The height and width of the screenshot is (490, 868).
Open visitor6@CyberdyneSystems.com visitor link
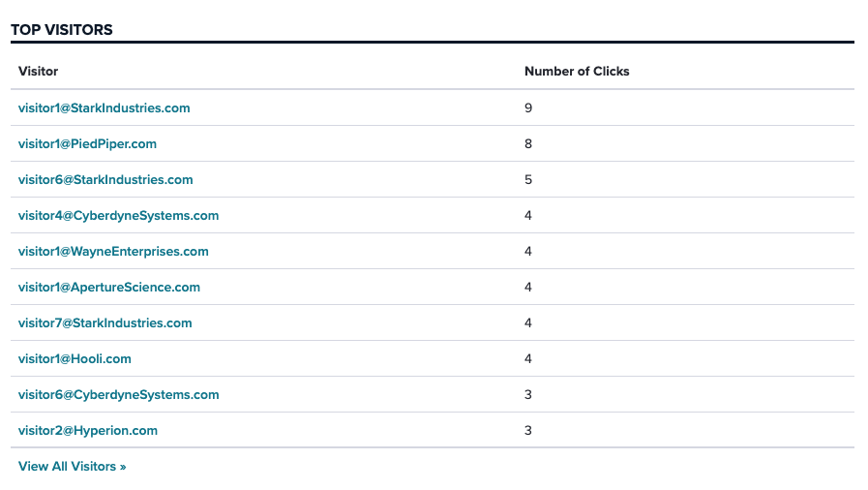coord(118,395)
